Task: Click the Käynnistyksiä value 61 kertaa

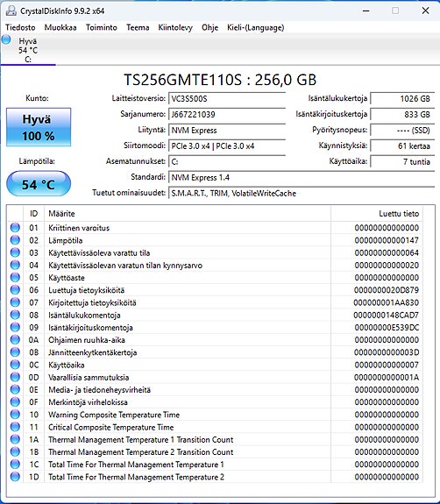Action: pyautogui.click(x=402, y=146)
